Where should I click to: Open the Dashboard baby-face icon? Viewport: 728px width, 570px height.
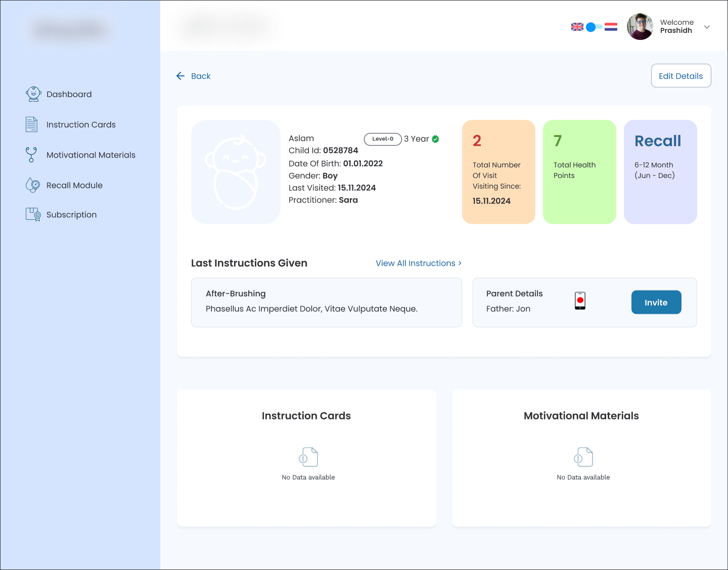click(33, 94)
